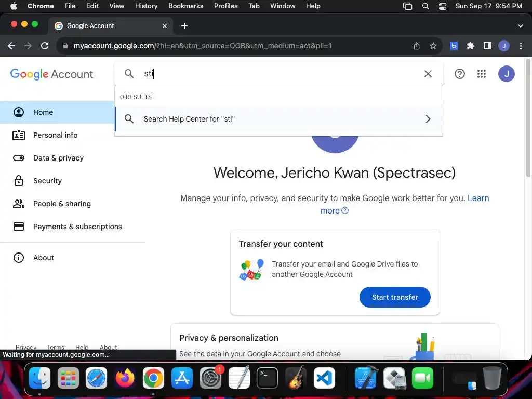Open Trash from the Dock
Image resolution: width=532 pixels, height=399 pixels.
click(x=492, y=378)
